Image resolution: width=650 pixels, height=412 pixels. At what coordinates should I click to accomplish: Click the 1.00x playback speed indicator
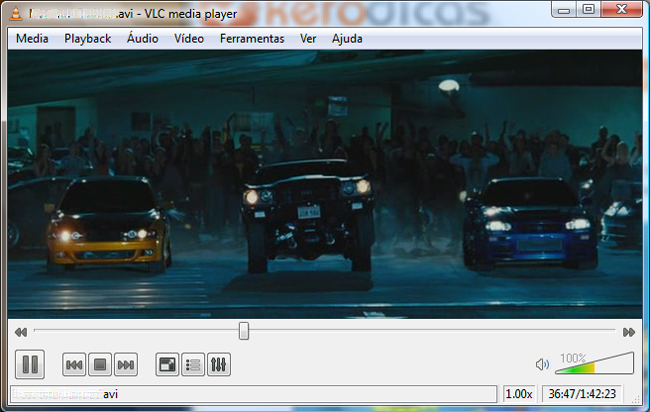click(518, 394)
